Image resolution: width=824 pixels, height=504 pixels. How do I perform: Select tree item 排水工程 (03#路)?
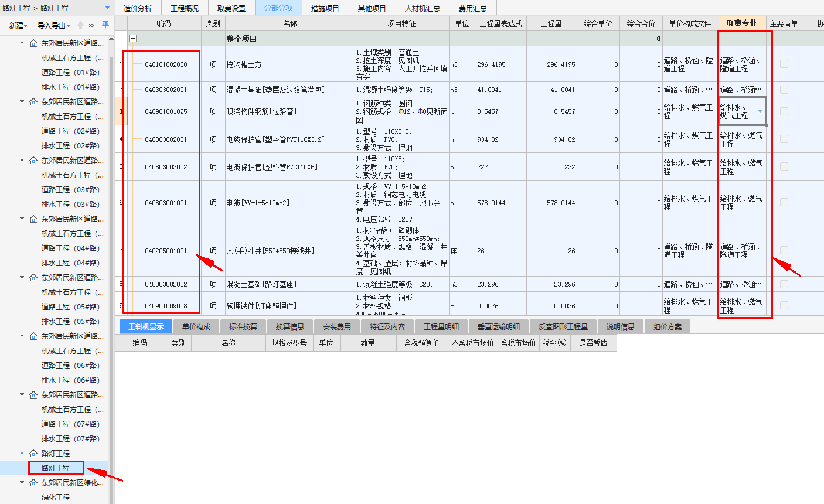[x=70, y=205]
